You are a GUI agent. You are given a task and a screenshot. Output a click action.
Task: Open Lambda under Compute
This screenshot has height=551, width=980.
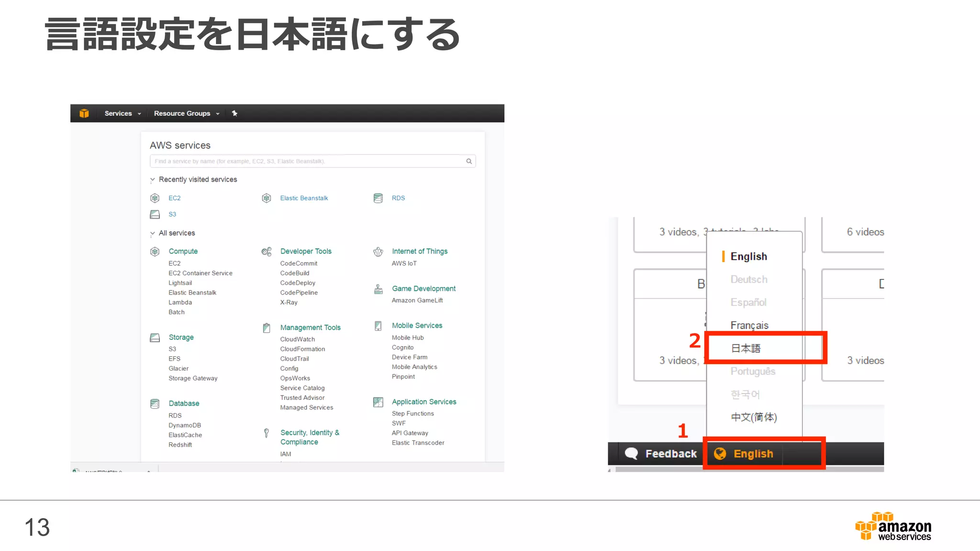(x=180, y=302)
